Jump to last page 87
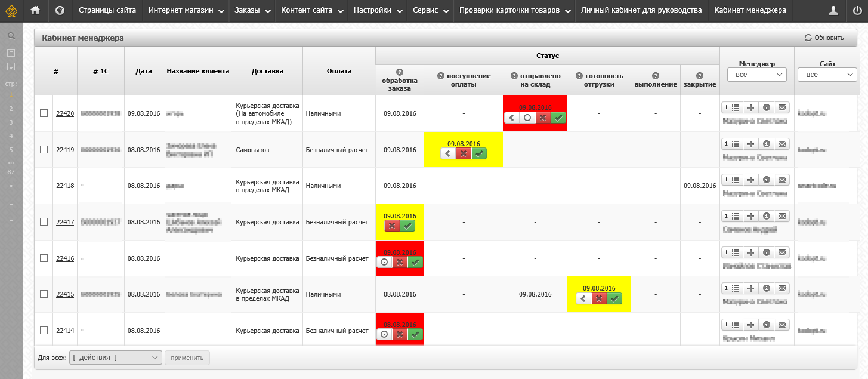This screenshot has width=868, height=379. (11, 172)
